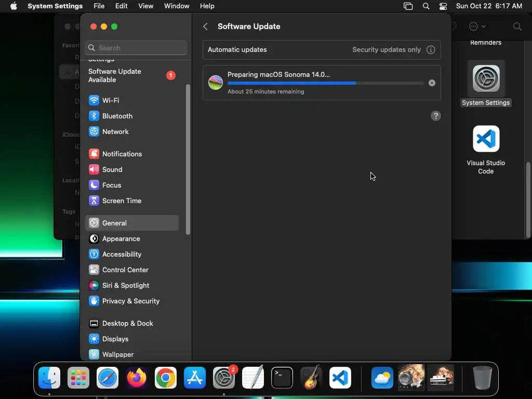Select Network in the sidebar

point(131,131)
